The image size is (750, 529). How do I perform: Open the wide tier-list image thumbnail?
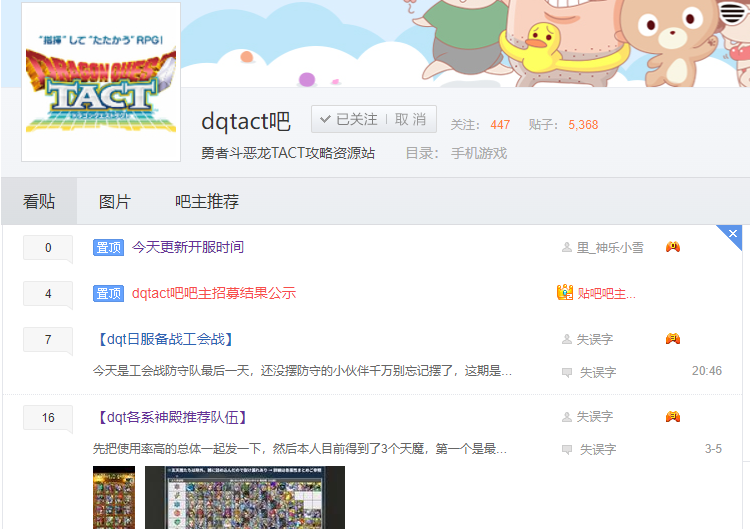245,497
